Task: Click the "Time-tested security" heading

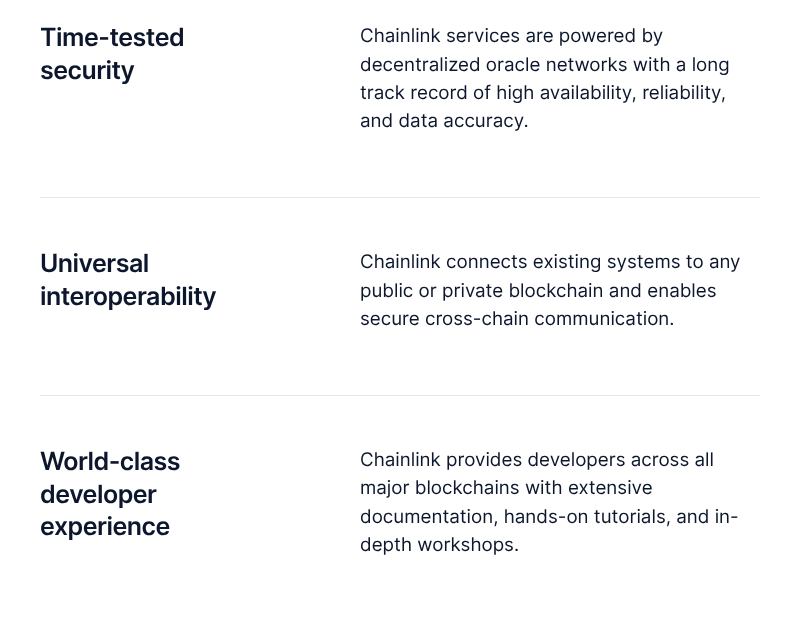Action: click(x=112, y=54)
